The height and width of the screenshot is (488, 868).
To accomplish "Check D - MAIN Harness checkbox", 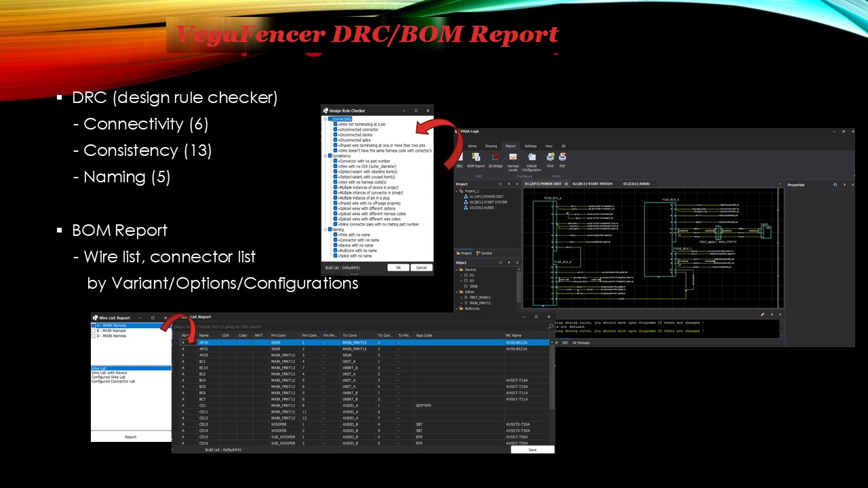I will coord(94,336).
